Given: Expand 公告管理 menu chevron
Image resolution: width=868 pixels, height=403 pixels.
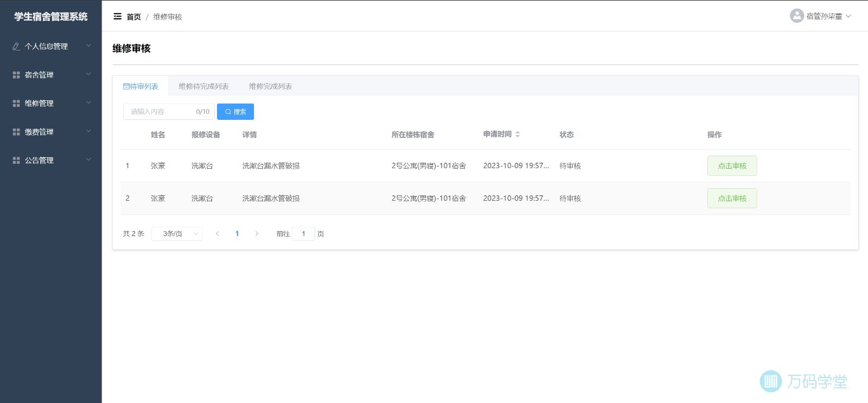Looking at the screenshot, I should point(88,159).
